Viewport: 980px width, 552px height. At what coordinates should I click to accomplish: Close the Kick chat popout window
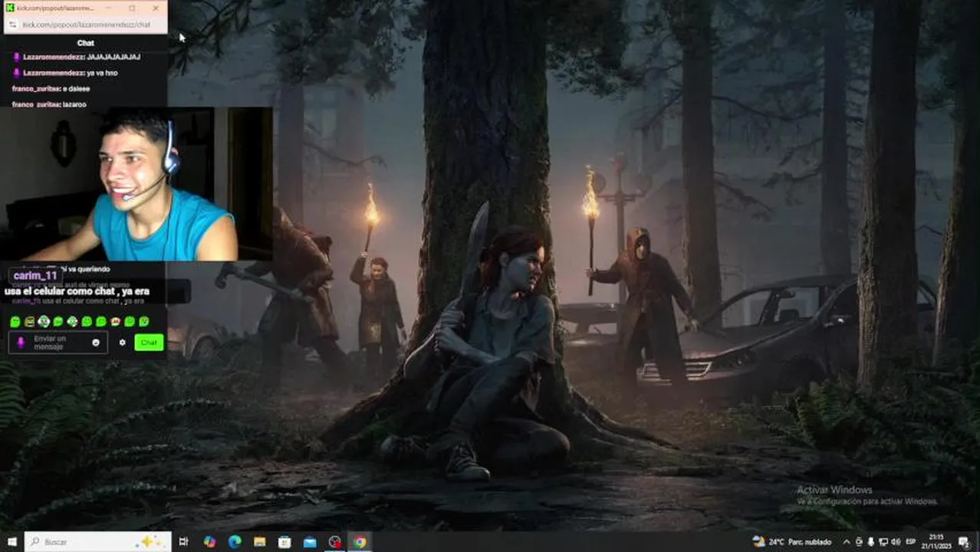click(x=156, y=8)
